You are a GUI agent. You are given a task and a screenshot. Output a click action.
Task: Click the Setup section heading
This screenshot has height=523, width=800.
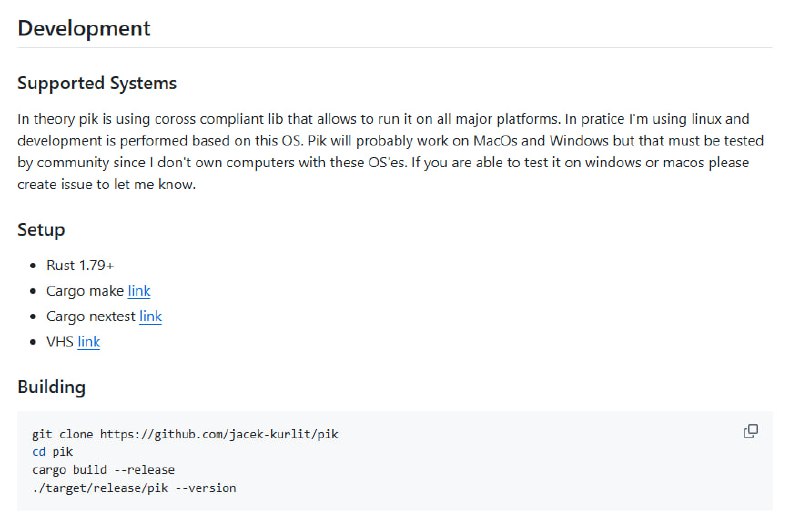coord(41,230)
